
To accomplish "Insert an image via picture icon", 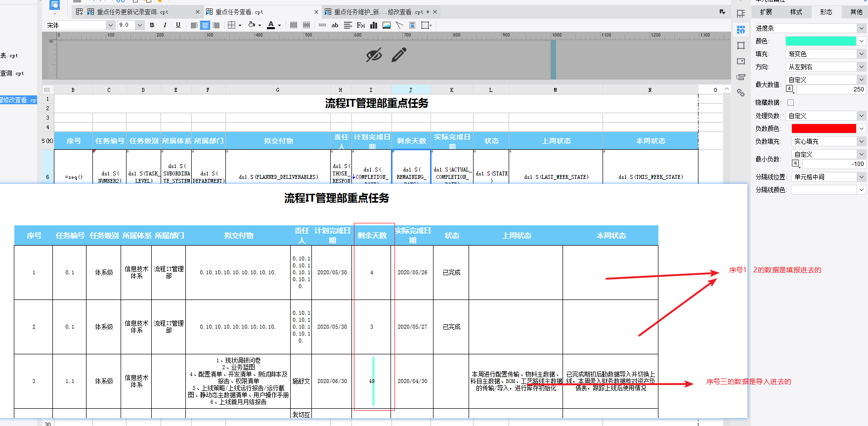I will 387,25.
